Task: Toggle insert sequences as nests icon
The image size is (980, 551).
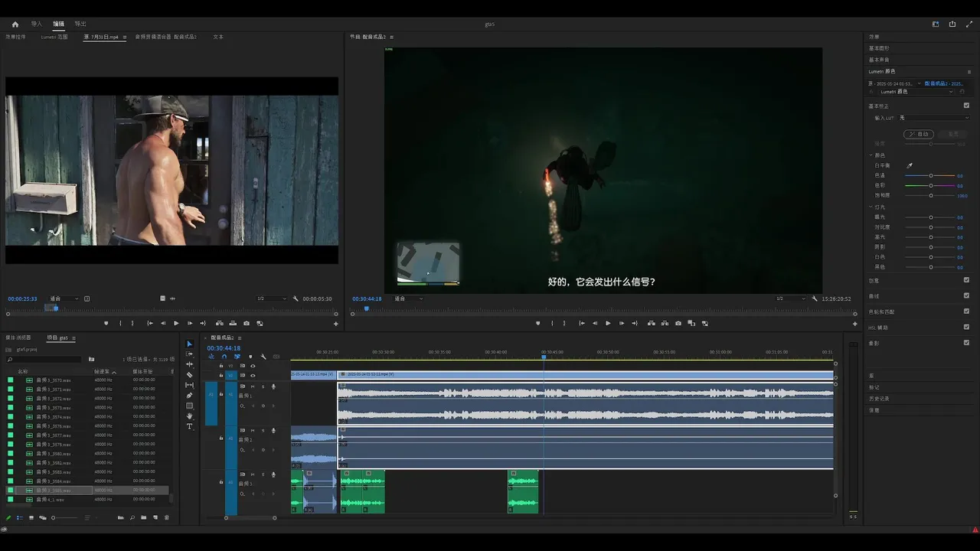Action: (x=211, y=357)
